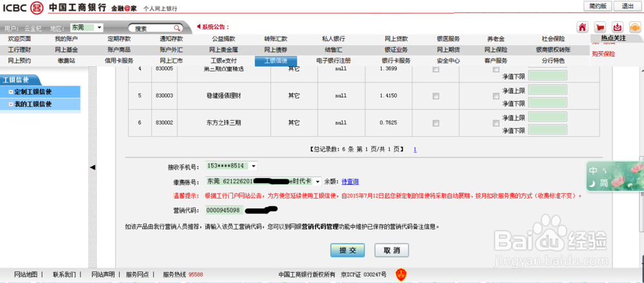
Task: Tick first checkbox in row 830005
Action: (436, 69)
